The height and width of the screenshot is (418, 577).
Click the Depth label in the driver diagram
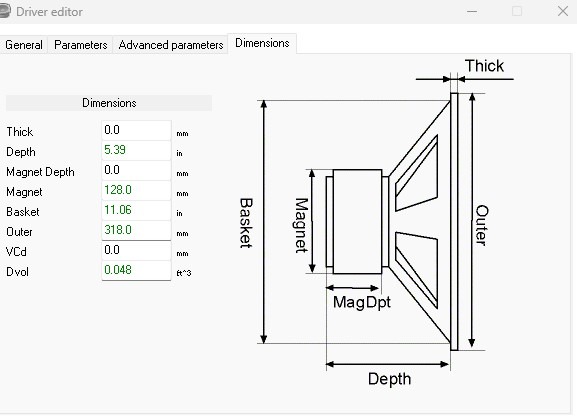[389, 379]
